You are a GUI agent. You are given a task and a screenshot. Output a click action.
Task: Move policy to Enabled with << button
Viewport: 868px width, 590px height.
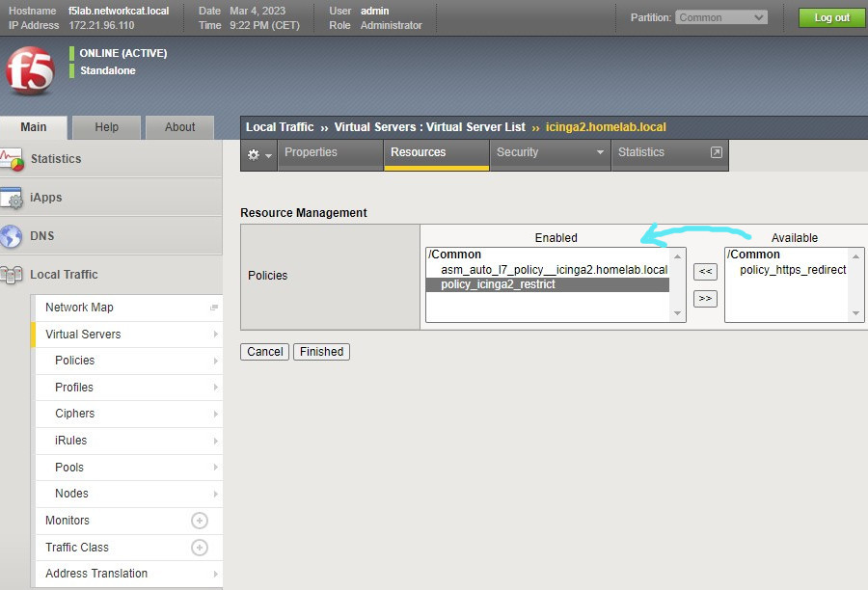705,272
